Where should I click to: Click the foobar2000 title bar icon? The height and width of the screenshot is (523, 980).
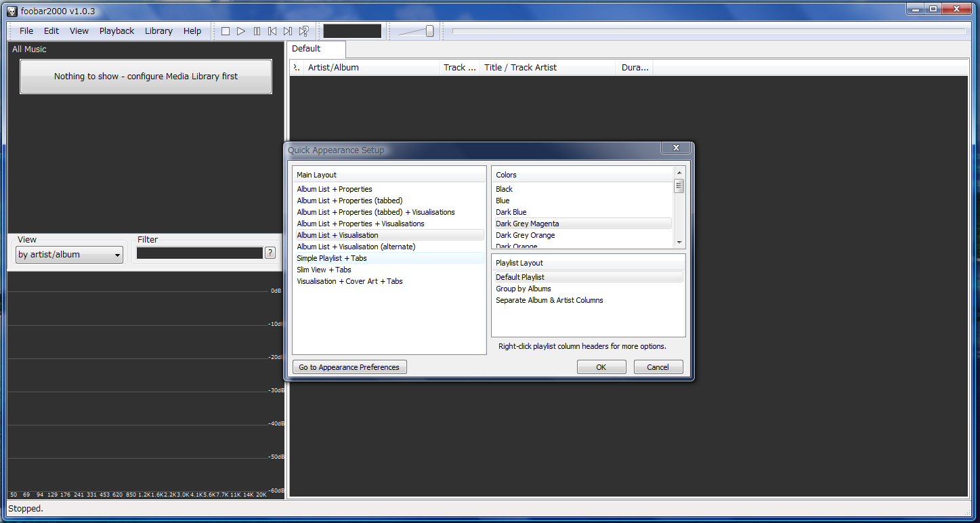(12, 11)
